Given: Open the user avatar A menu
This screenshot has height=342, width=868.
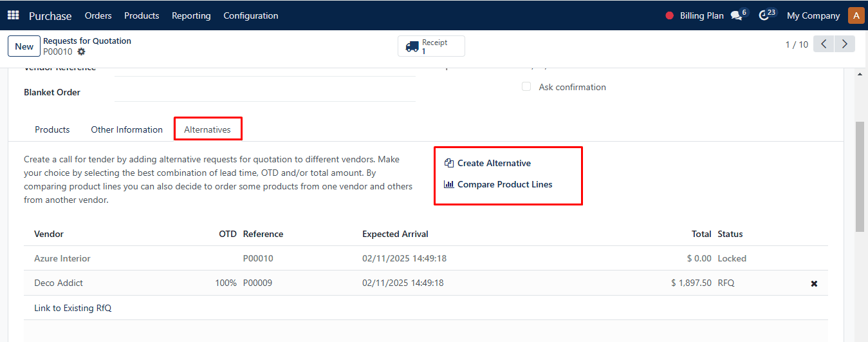Looking at the screenshot, I should click(x=856, y=15).
